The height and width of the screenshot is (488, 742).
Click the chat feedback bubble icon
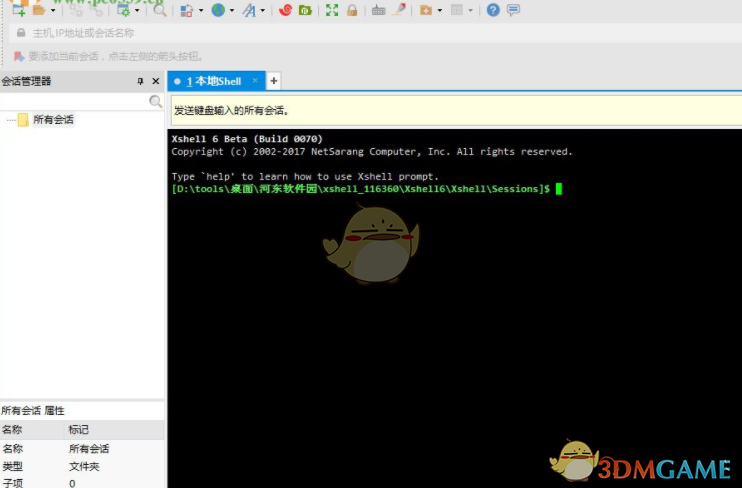pos(513,10)
